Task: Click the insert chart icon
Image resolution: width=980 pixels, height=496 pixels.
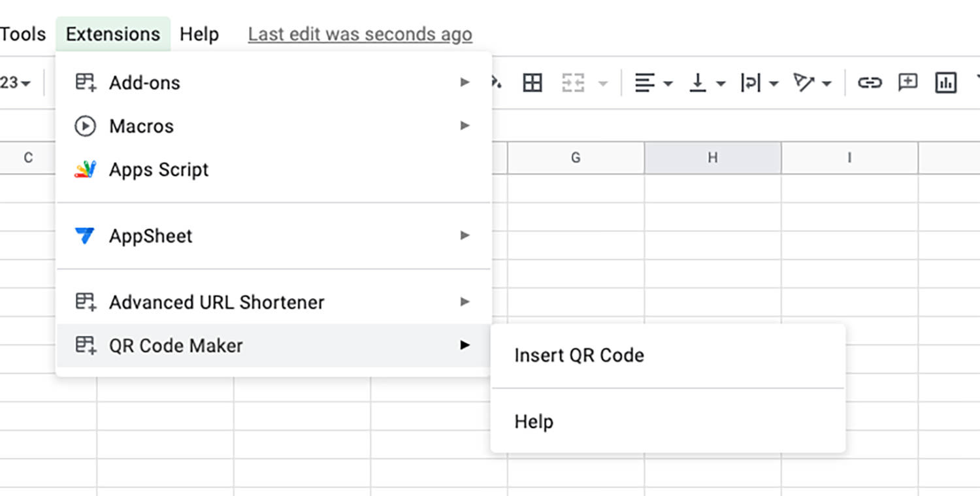Action: 945,83
